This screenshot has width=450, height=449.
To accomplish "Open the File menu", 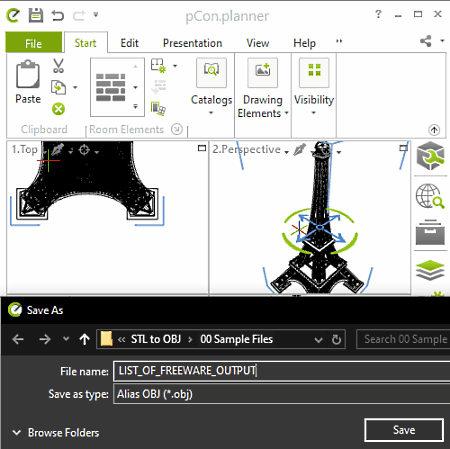I will 34,43.
